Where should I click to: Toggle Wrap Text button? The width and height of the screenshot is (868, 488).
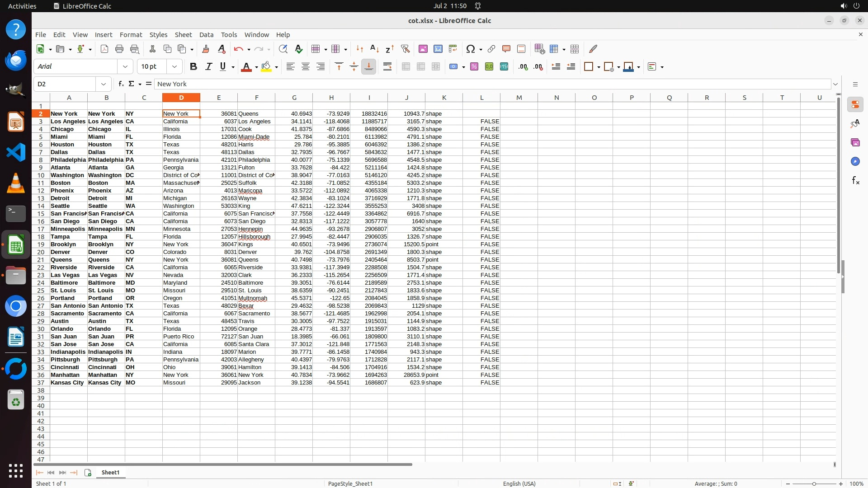[x=387, y=67]
